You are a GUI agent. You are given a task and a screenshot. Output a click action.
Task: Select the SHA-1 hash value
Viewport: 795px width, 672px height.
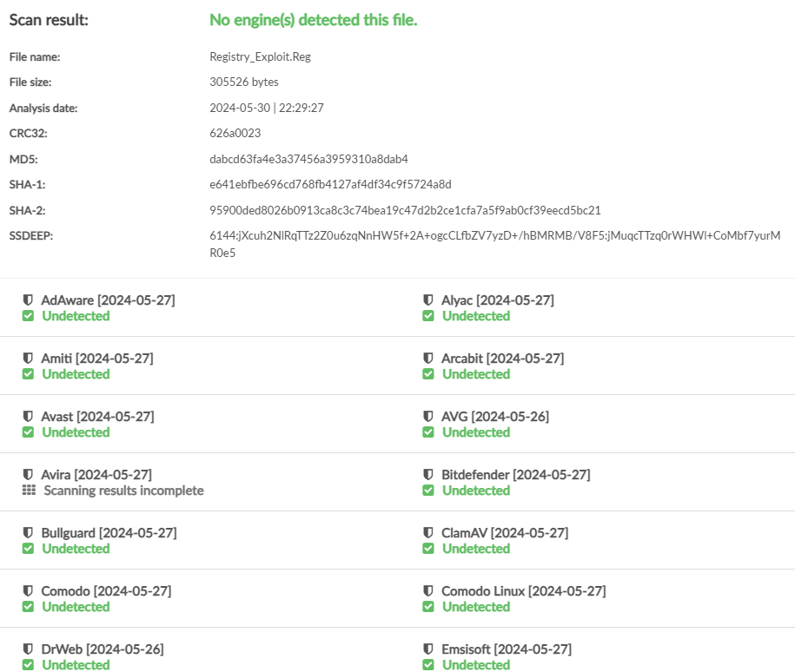click(x=330, y=184)
